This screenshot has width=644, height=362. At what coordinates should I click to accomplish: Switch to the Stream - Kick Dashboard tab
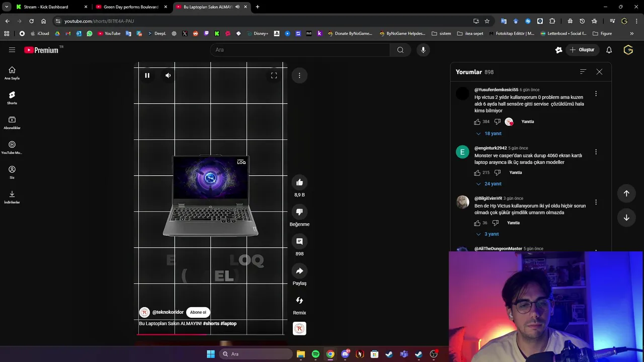click(51, 7)
